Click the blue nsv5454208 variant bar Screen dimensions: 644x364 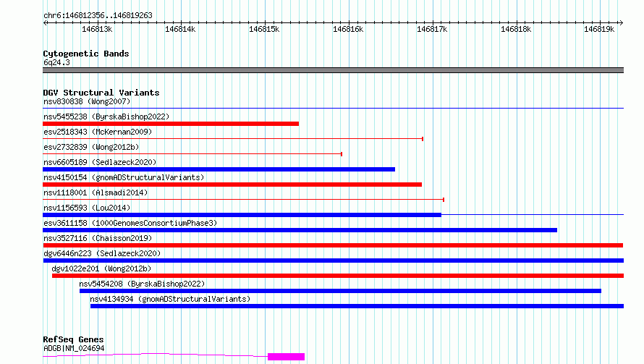click(x=341, y=291)
